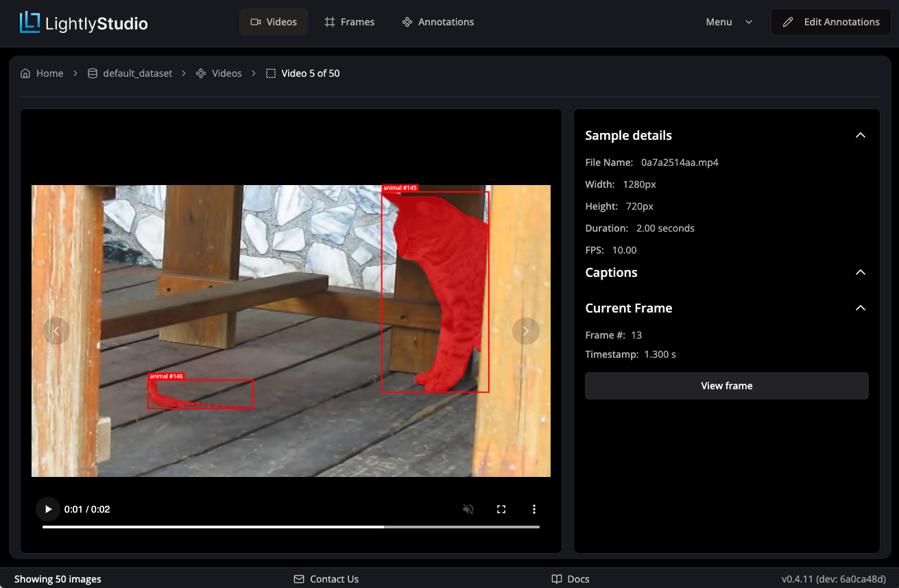899x588 pixels.
Task: Expand the Captions section
Action: click(860, 272)
